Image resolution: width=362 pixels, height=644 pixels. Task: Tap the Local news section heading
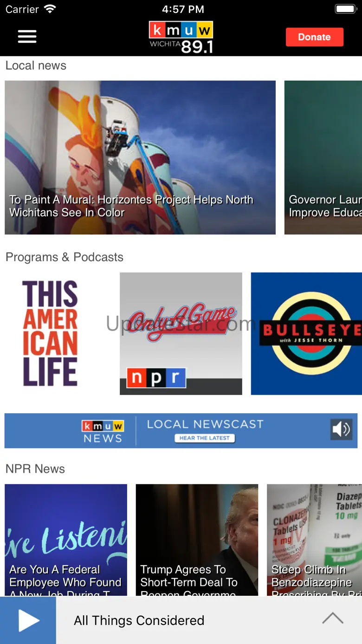point(36,65)
